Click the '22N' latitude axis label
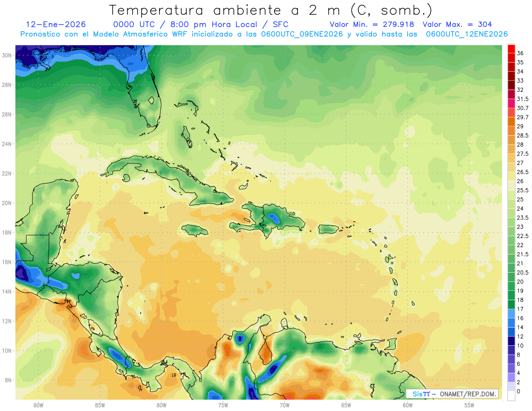Viewport: 532px width, 411px height. pyautogui.click(x=8, y=173)
